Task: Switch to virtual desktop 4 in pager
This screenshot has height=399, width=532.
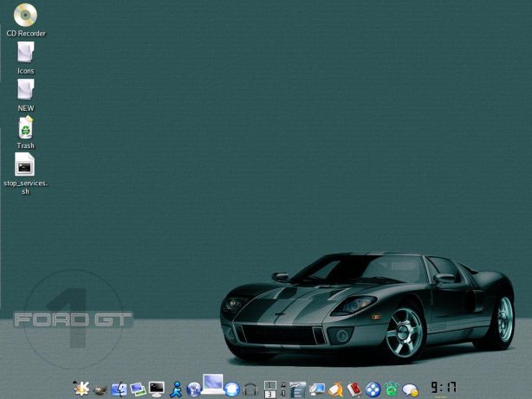Action: (283, 394)
